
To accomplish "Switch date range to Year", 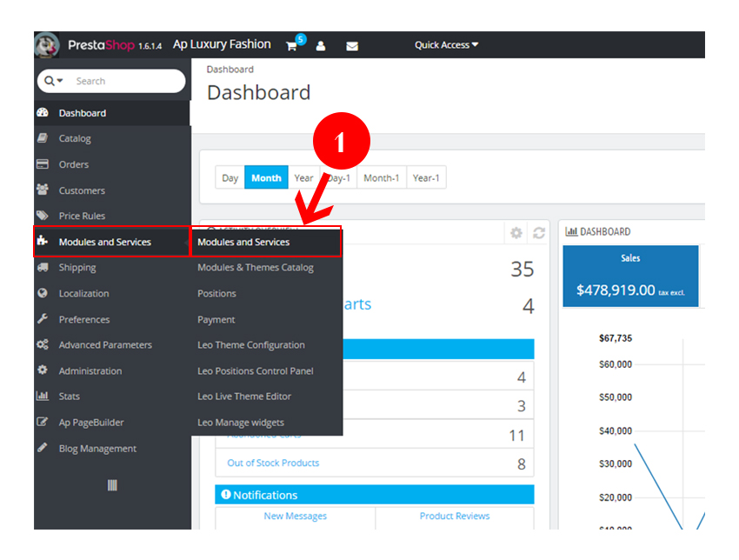I will point(303,178).
